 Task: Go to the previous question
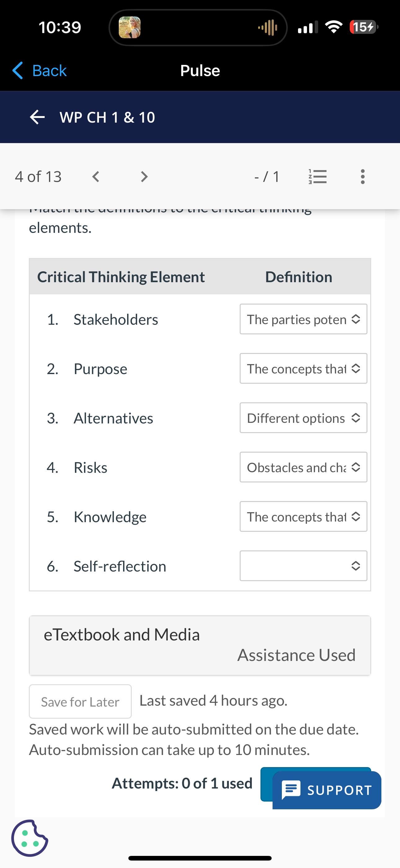point(96,177)
